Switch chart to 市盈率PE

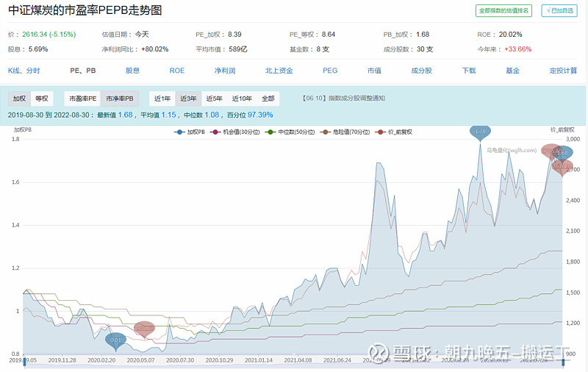tap(82, 99)
